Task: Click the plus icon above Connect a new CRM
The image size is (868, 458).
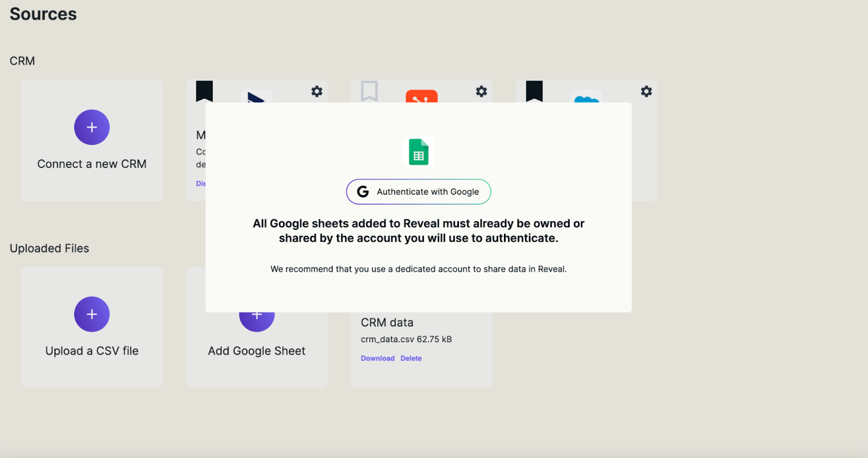Action: pyautogui.click(x=92, y=127)
